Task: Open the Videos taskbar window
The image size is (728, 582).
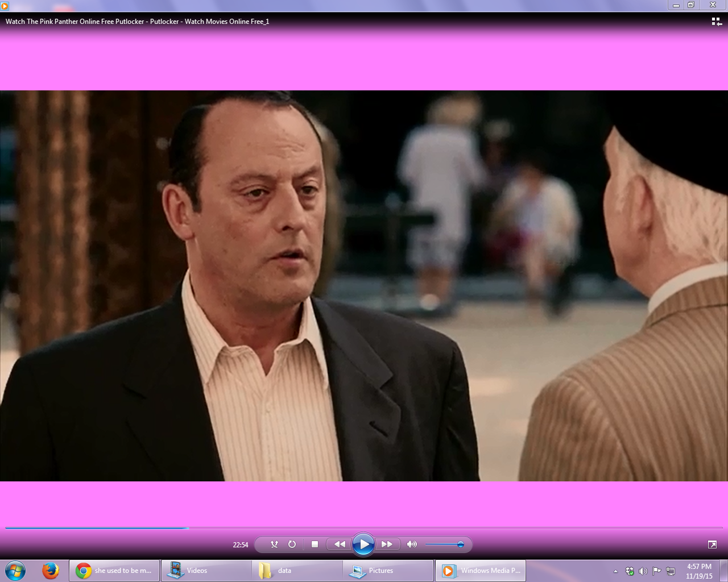Action: 206,571
